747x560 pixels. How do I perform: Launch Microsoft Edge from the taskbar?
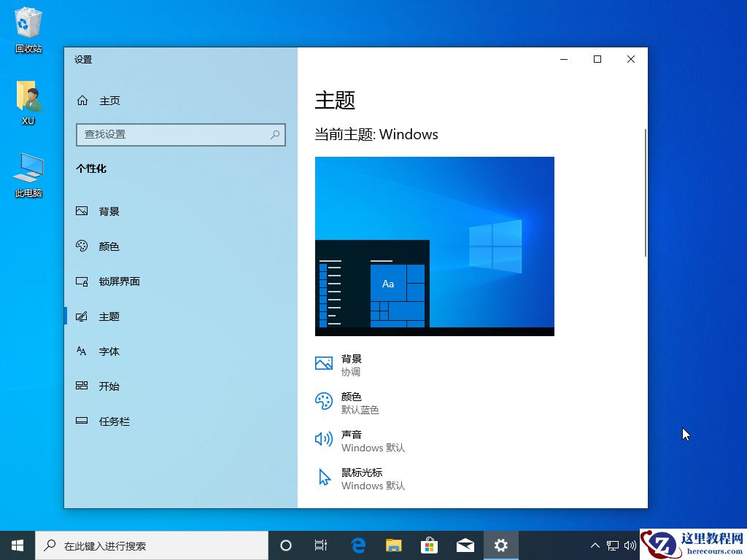coord(357,545)
